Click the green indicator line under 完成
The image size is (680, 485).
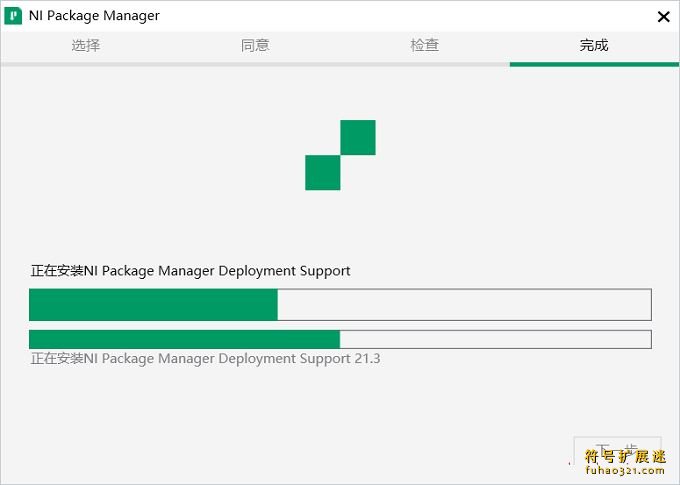(x=594, y=64)
